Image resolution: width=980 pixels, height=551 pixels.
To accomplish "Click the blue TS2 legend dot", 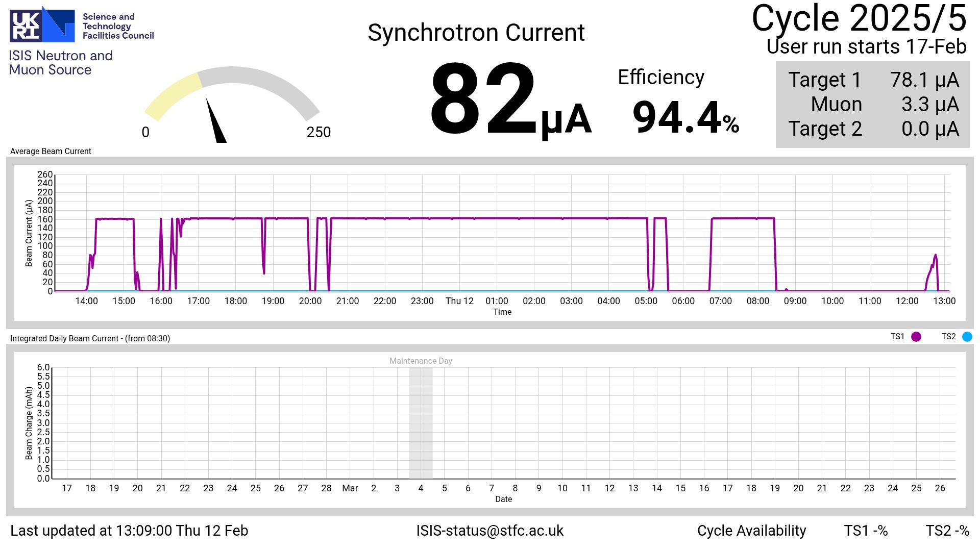I will pyautogui.click(x=967, y=337).
